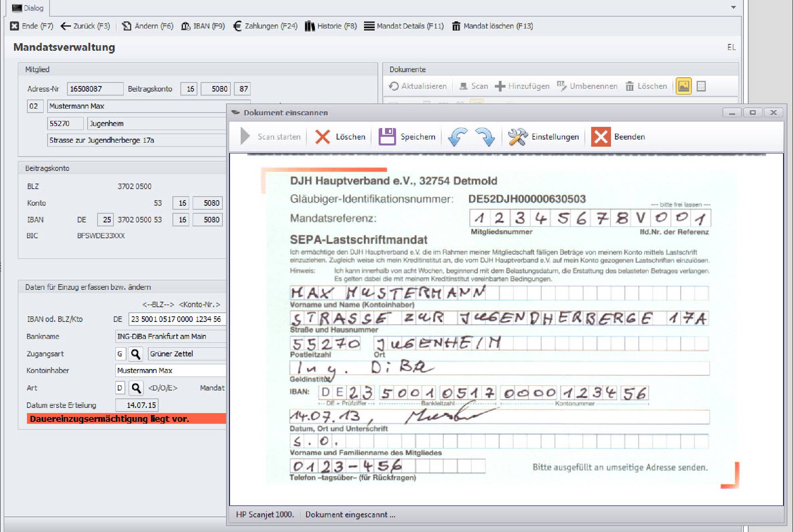The height and width of the screenshot is (532, 793).
Task: Click the Zugangsart code field G
Action: [x=120, y=354]
